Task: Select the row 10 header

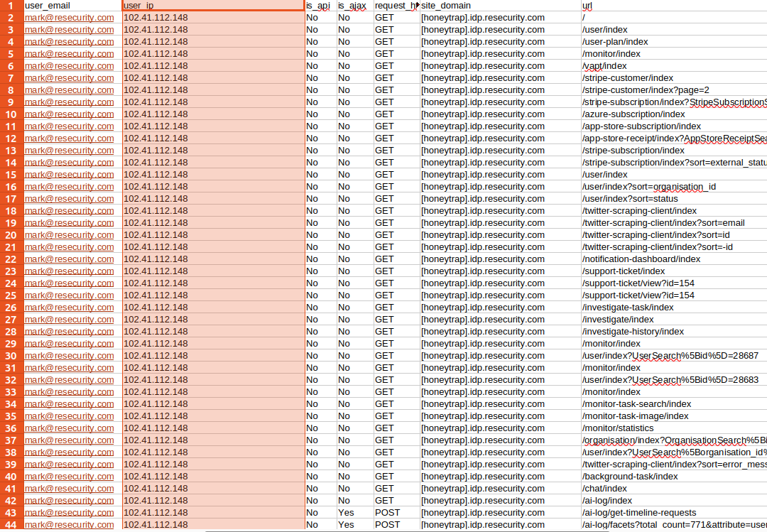Action: coord(11,114)
